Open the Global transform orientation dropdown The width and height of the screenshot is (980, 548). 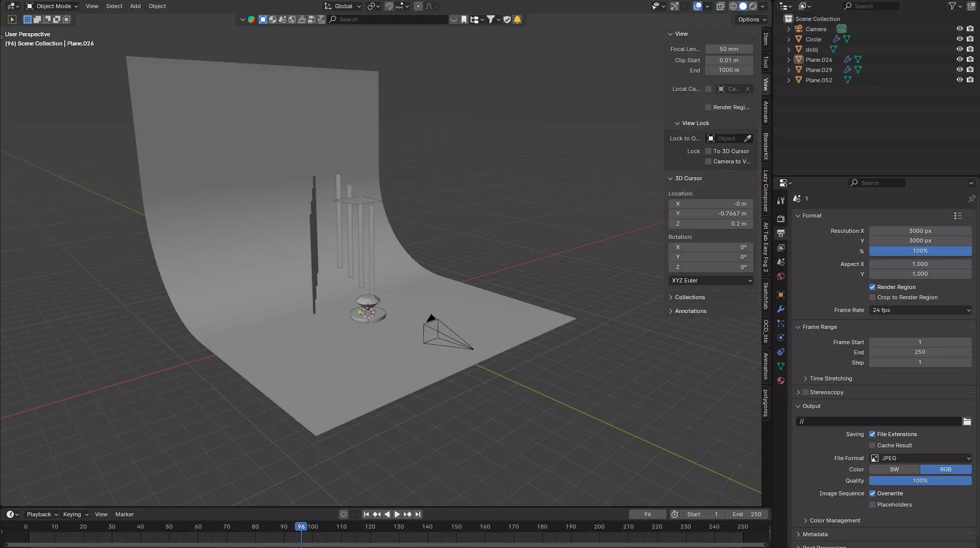tap(343, 6)
